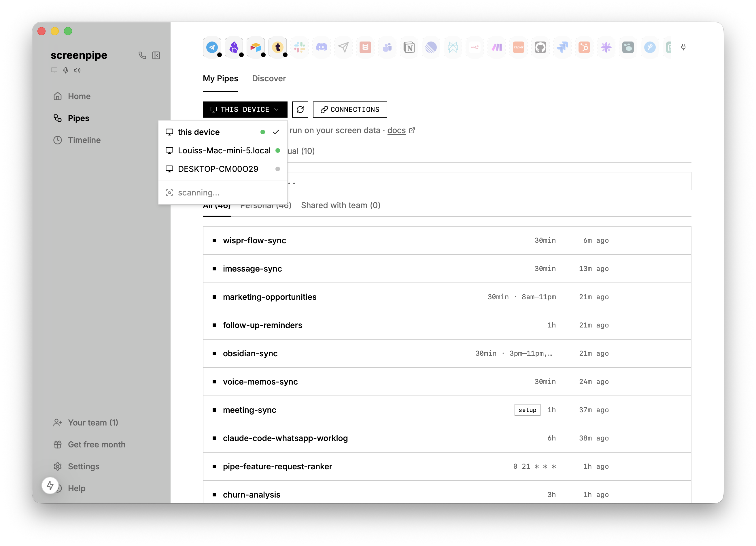Collapse the sidebar with panel icon
This screenshot has width=756, height=546.
click(x=156, y=55)
